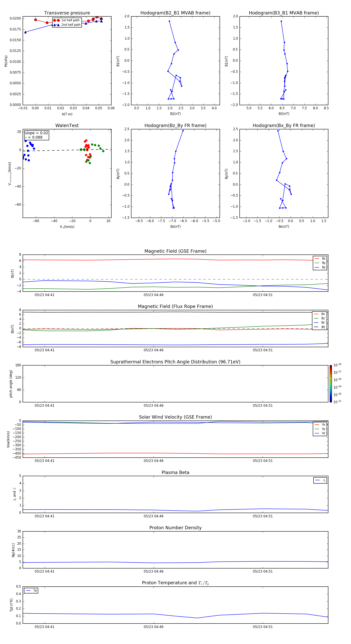
Task: Click the 'Hodogram(Bz_By FR frame)' title
Action: [175, 125]
